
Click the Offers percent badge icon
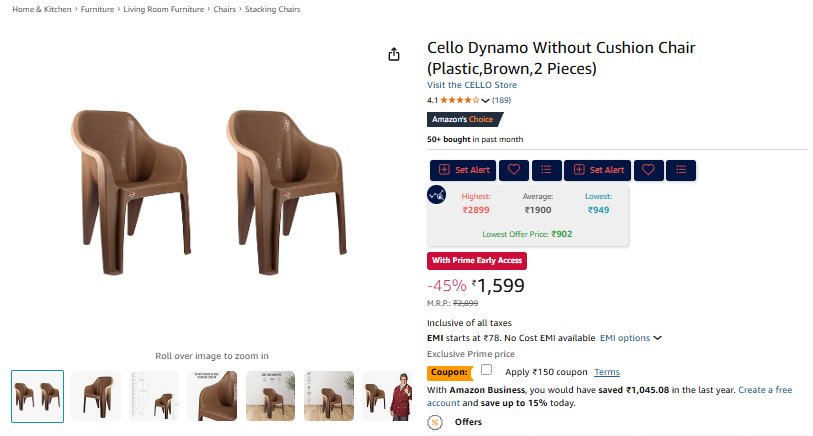[x=435, y=422]
